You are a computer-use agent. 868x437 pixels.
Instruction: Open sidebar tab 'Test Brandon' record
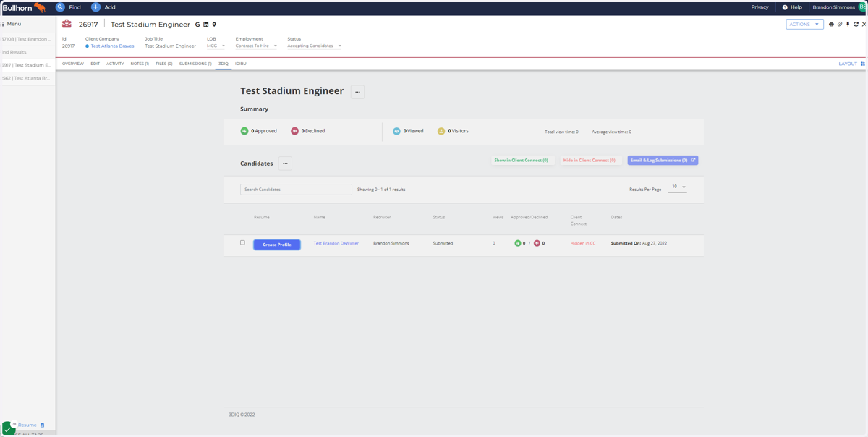pyautogui.click(x=27, y=39)
